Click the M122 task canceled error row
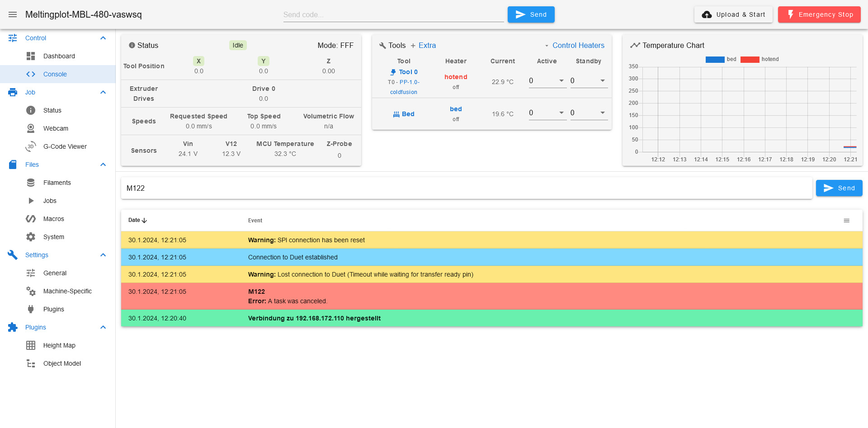 [492, 296]
